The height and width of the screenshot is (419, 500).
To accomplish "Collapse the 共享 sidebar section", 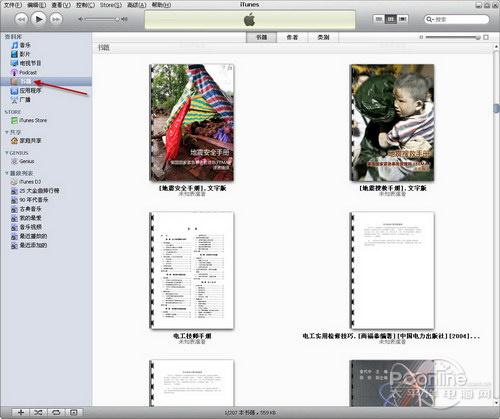I will click(x=6, y=132).
